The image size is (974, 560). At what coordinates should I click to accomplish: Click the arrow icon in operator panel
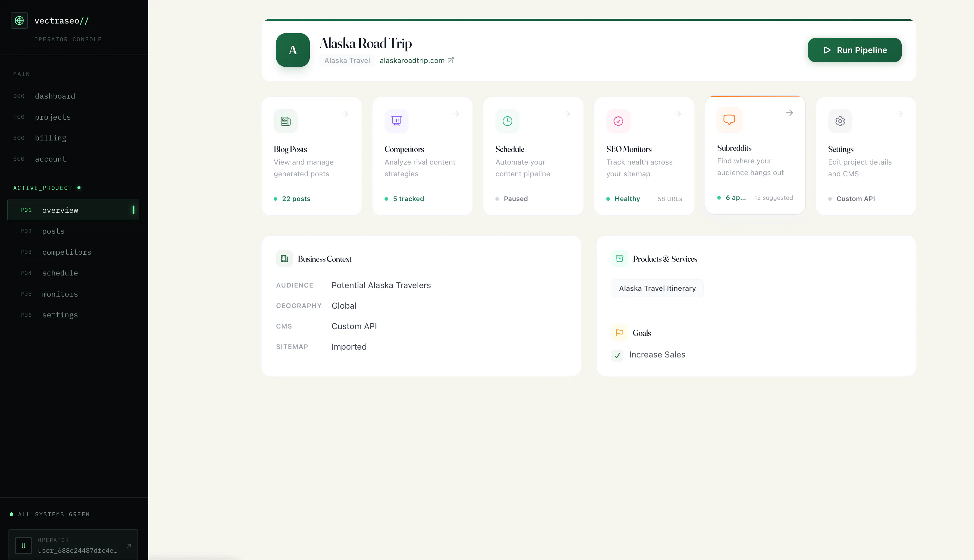pos(129,546)
